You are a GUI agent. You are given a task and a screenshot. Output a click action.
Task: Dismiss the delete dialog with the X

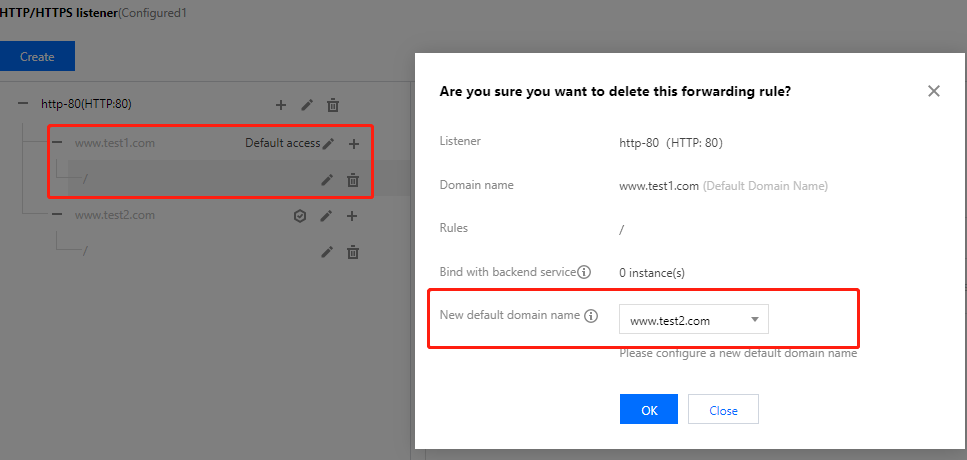pos(934,91)
